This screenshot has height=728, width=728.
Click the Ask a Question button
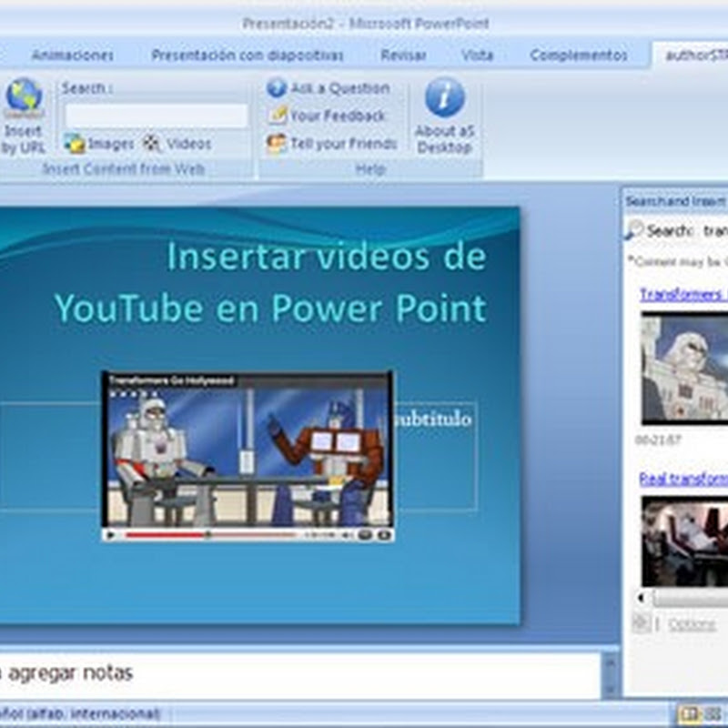pos(329,87)
